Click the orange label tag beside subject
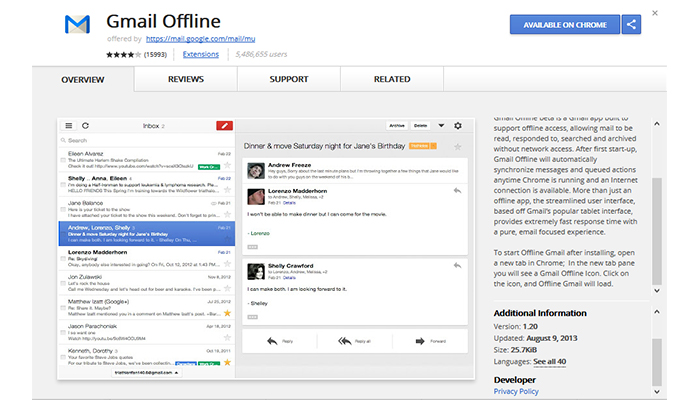Image resolution: width=700 pixels, height=400 pixels. click(423, 146)
